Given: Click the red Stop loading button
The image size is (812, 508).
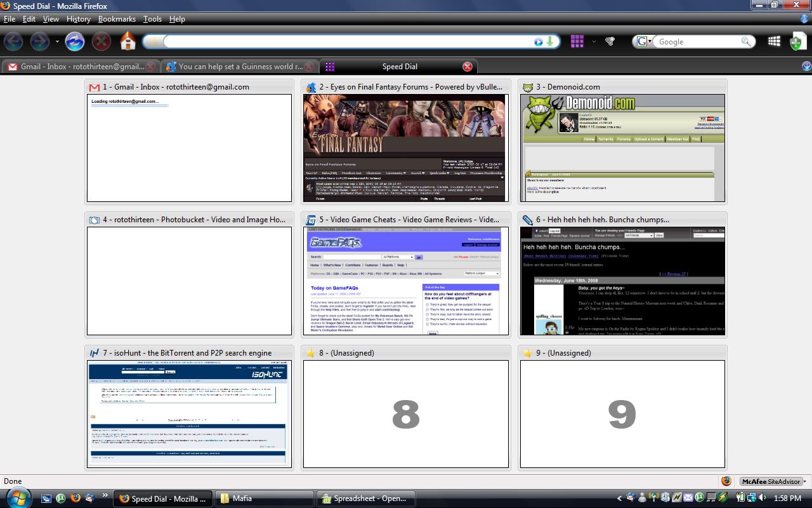Looking at the screenshot, I should point(101,42).
